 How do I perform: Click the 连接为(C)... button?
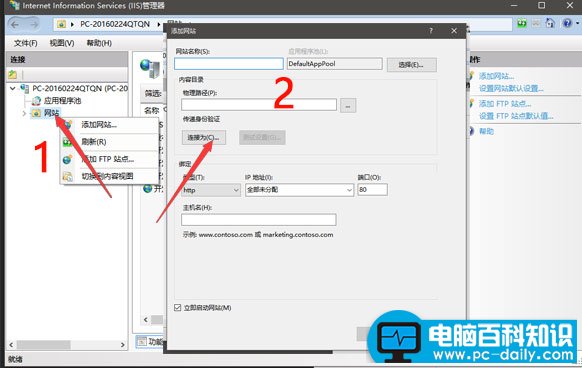(x=203, y=137)
